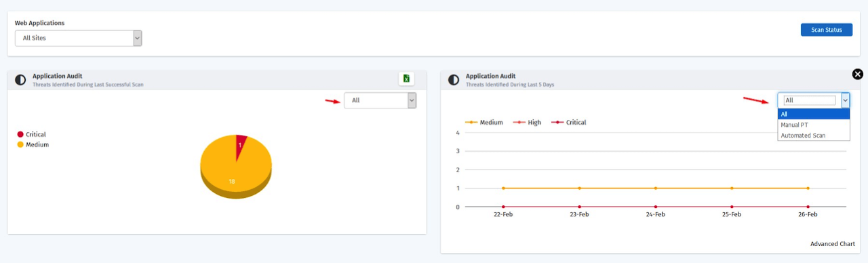Click the Medium data point on 24-Feb

[656, 188]
